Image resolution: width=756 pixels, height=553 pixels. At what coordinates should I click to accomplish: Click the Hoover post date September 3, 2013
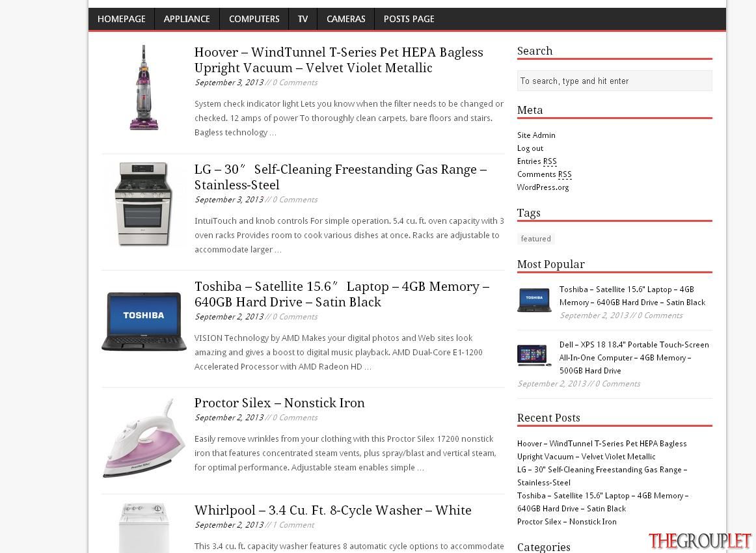[229, 83]
